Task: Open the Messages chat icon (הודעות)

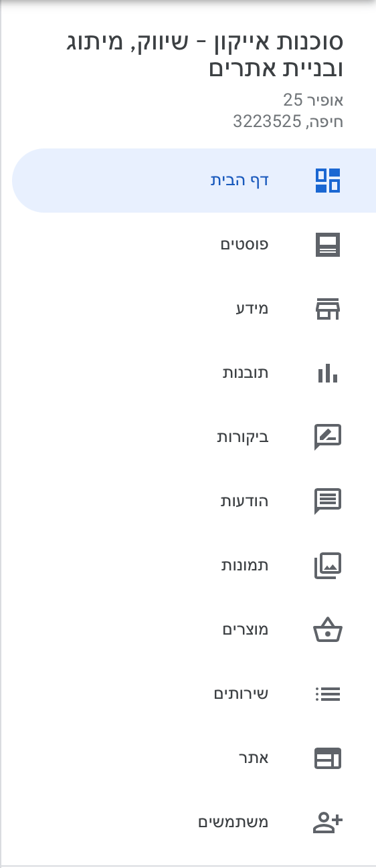Action: pos(328,502)
